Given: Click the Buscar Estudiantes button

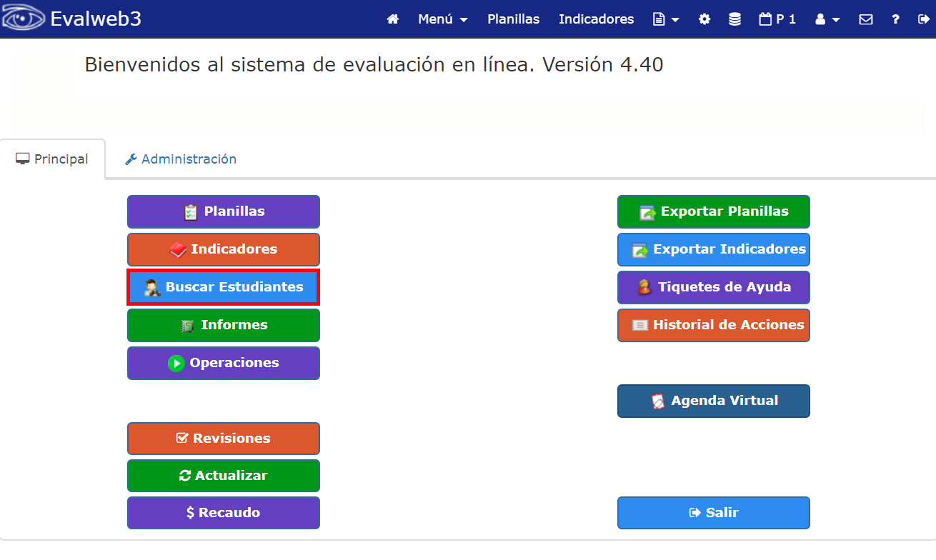Looking at the screenshot, I should click(223, 287).
